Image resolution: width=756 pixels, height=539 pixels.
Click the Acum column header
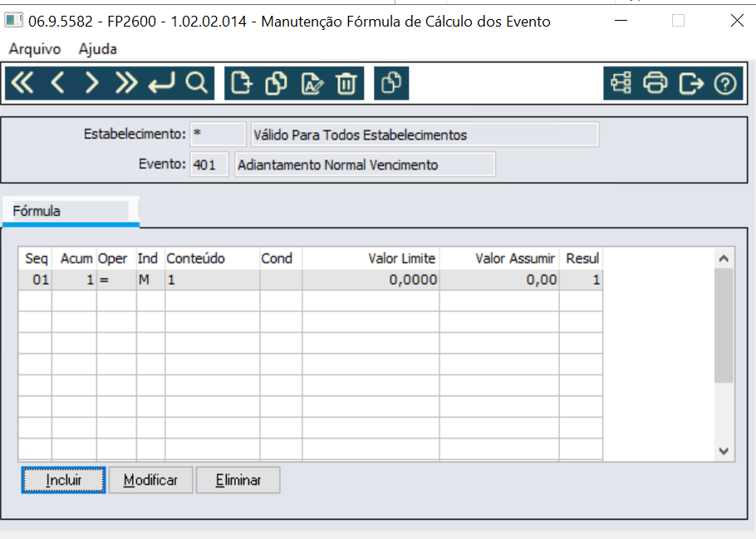pos(75,258)
